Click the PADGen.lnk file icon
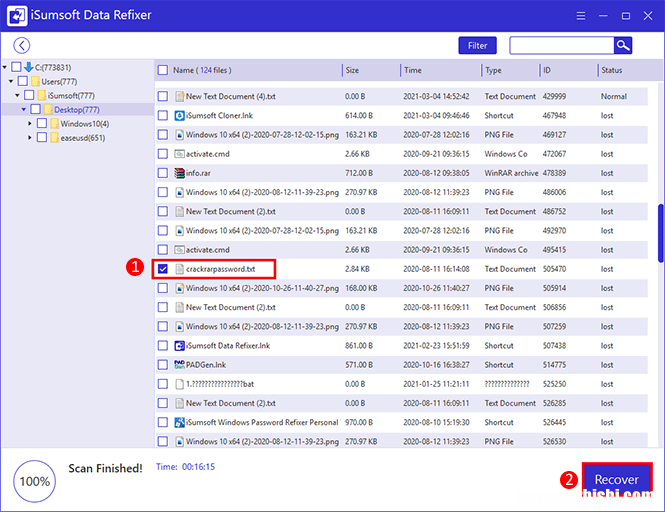Viewport: 665px width, 512px height. pos(179,365)
